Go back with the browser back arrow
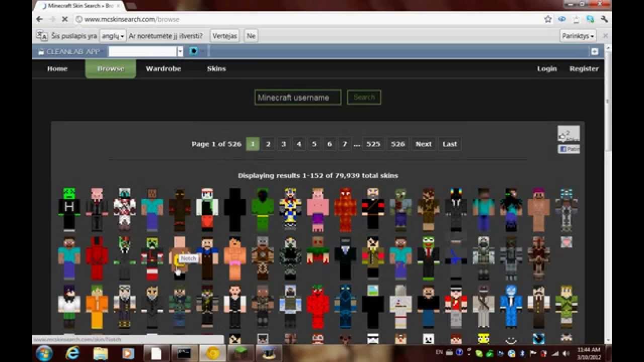This screenshot has height=362, width=644. point(40,19)
